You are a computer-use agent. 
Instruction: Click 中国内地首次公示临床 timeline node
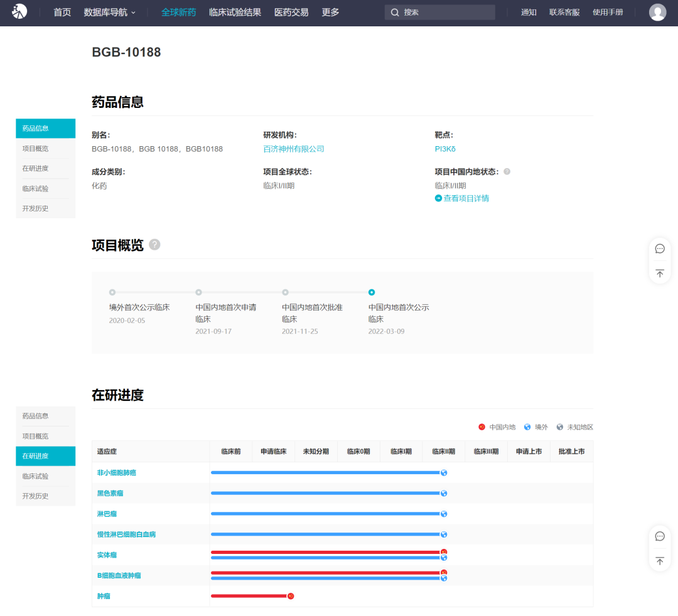tap(372, 292)
